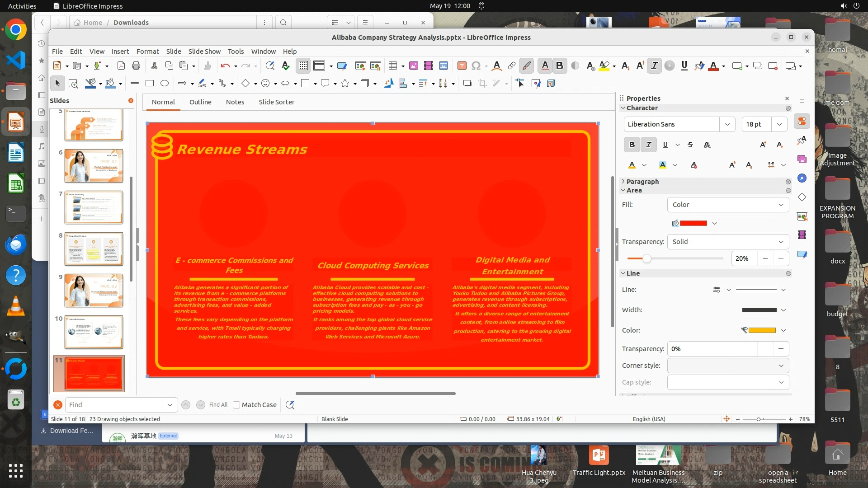
Task: Click the Undo icon
Action: point(225,66)
